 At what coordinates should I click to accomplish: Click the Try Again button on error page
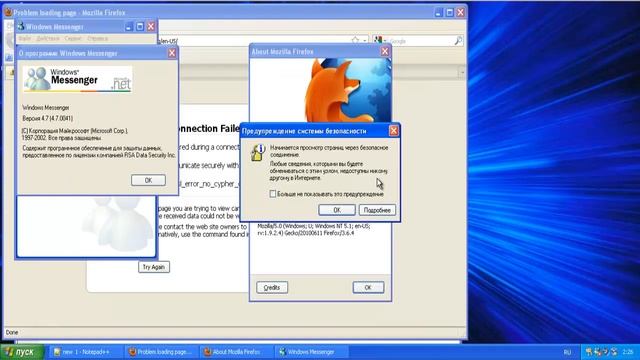[x=154, y=267]
